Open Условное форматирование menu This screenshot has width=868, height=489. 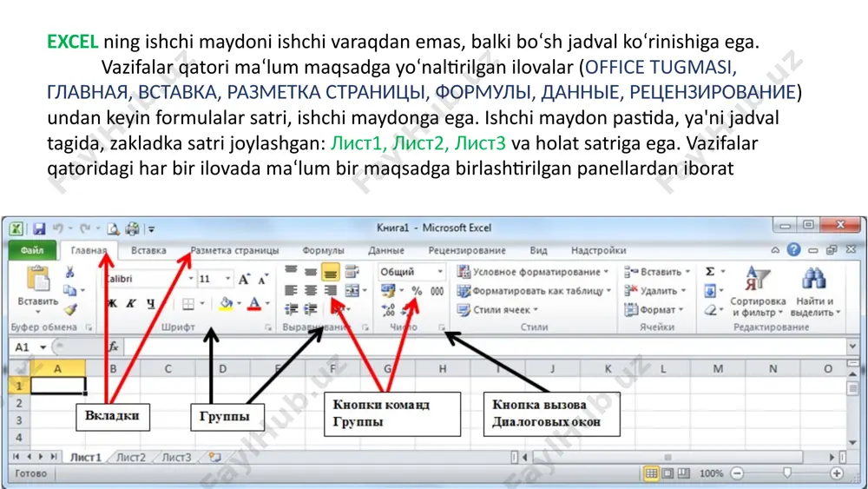(533, 272)
